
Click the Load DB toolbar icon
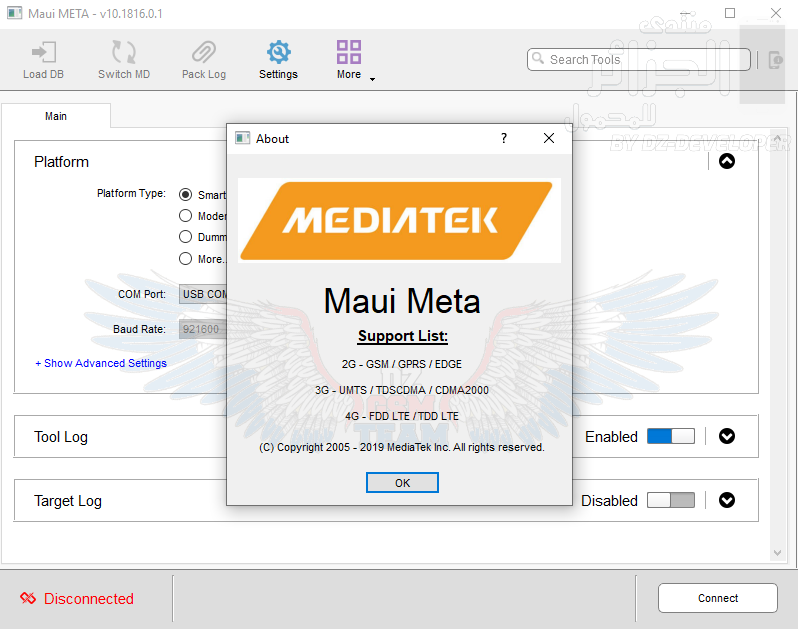[44, 52]
